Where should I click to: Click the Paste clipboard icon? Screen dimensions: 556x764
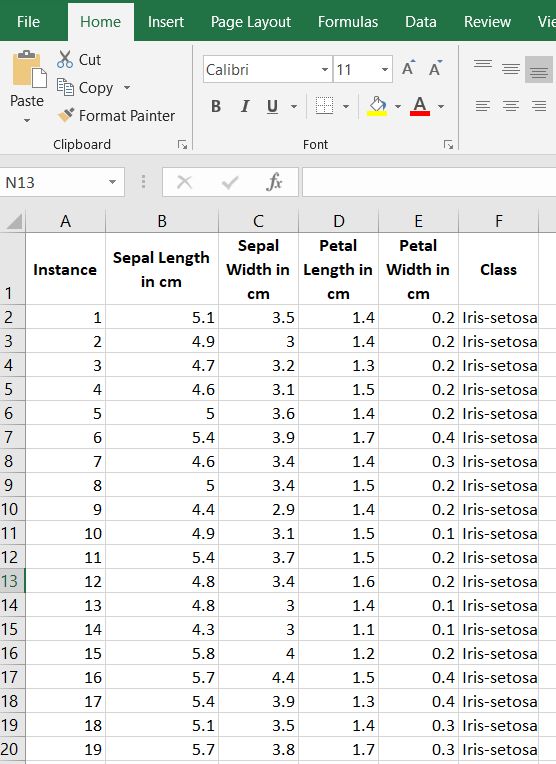pos(29,70)
